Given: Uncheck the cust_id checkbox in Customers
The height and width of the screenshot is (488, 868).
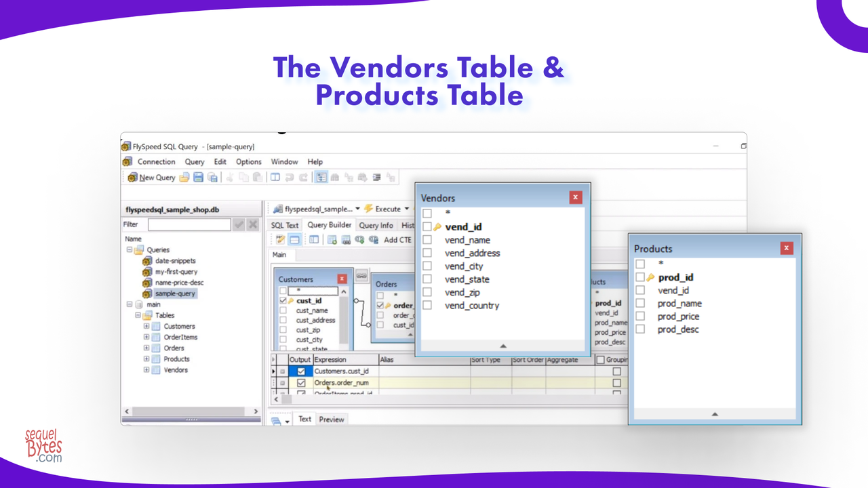Looking at the screenshot, I should pos(283,301).
